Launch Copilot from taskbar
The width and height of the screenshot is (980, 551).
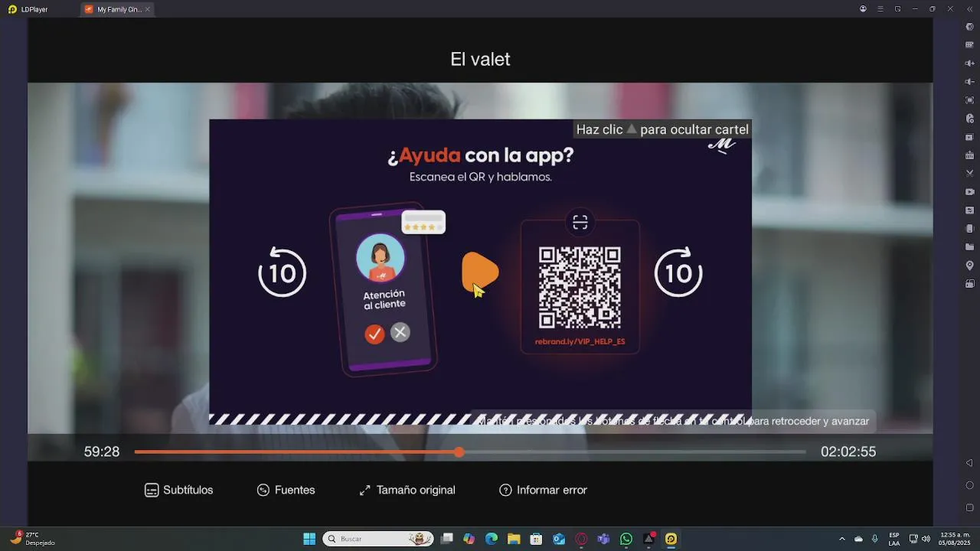tap(469, 539)
